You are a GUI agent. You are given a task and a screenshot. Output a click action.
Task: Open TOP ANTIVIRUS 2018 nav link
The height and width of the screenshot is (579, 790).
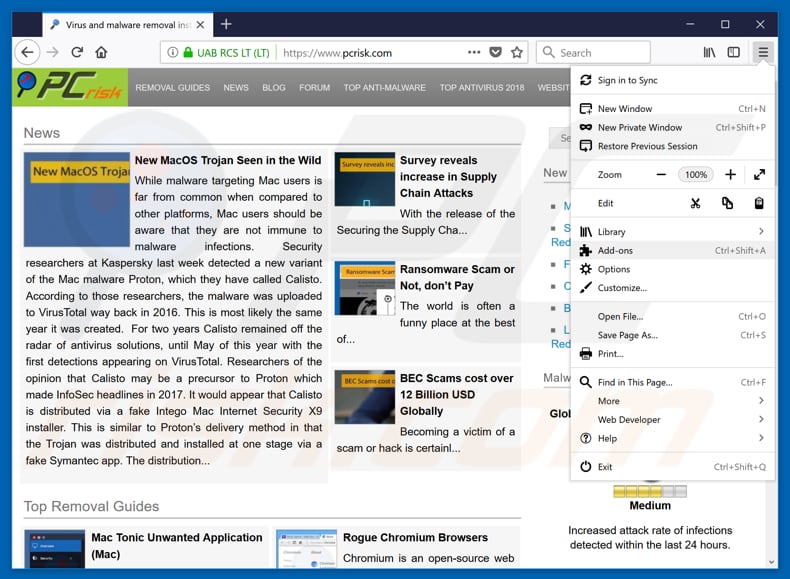[x=482, y=88]
